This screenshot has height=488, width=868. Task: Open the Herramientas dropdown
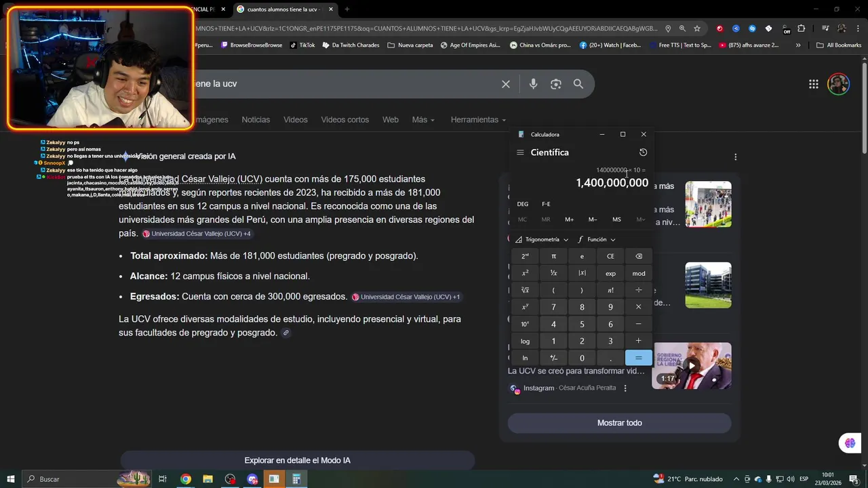[x=478, y=120]
